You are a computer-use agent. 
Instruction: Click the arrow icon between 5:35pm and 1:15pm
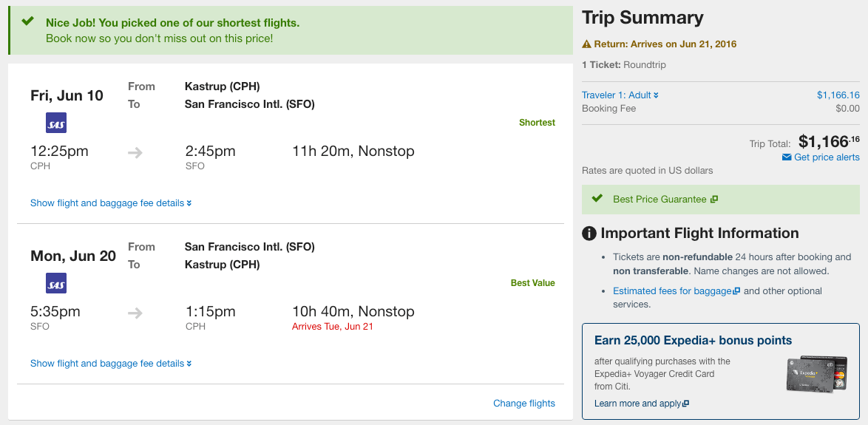pos(135,313)
